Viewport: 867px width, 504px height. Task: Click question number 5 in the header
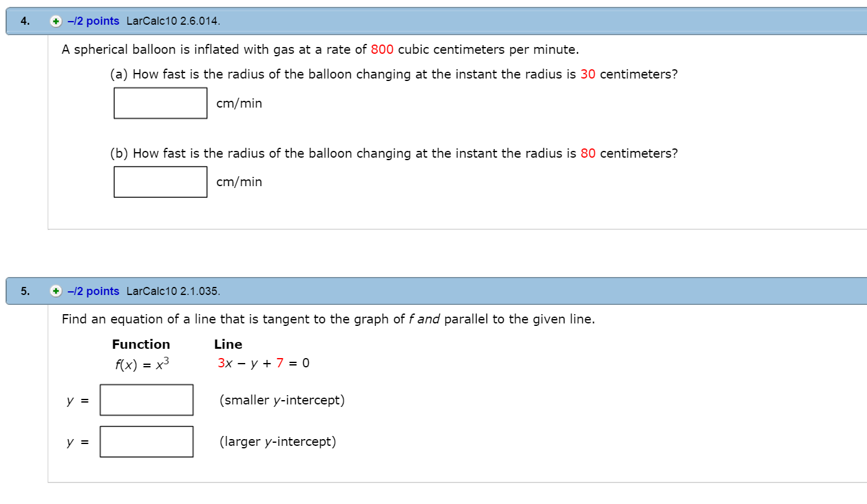click(25, 291)
